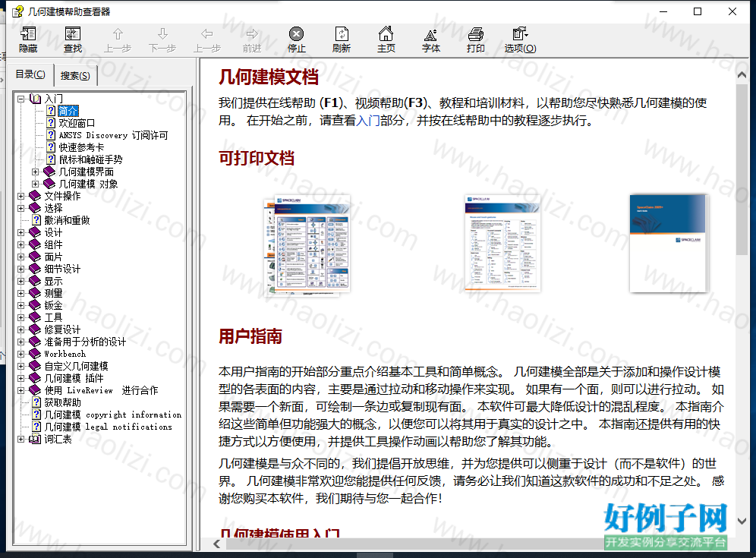This screenshot has height=558, width=756.
Task: Click the vertical scrollbar thumb in content pane
Action: [x=742, y=169]
